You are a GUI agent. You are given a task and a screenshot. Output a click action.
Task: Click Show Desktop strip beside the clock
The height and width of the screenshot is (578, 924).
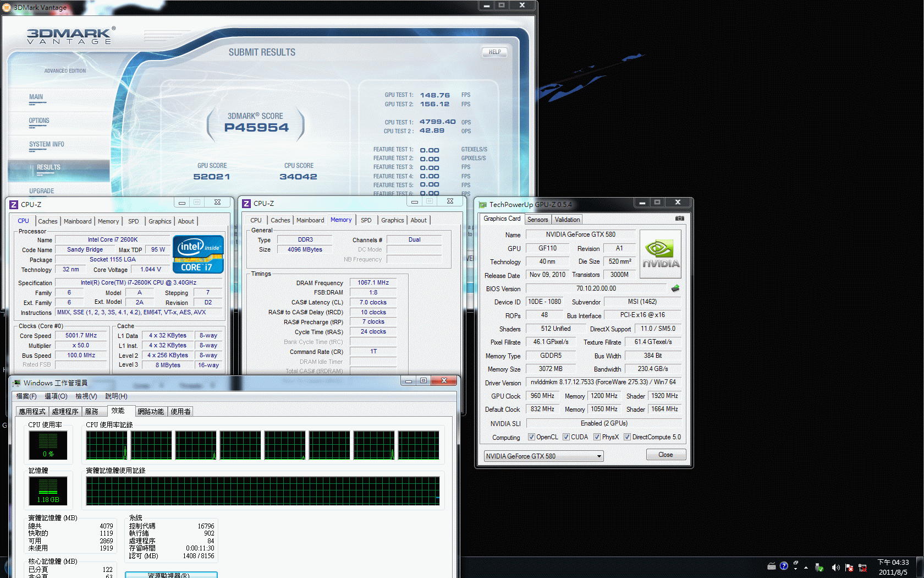pos(920,567)
